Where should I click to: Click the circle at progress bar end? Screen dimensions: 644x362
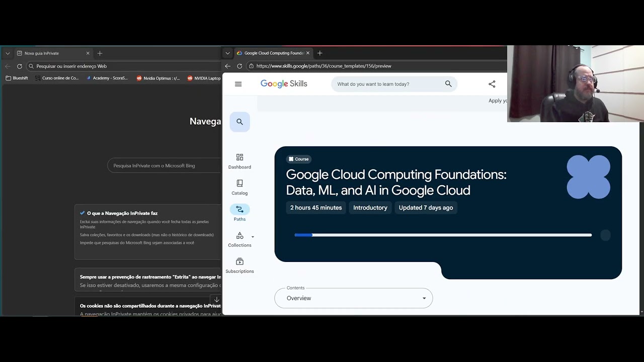pyautogui.click(x=605, y=235)
